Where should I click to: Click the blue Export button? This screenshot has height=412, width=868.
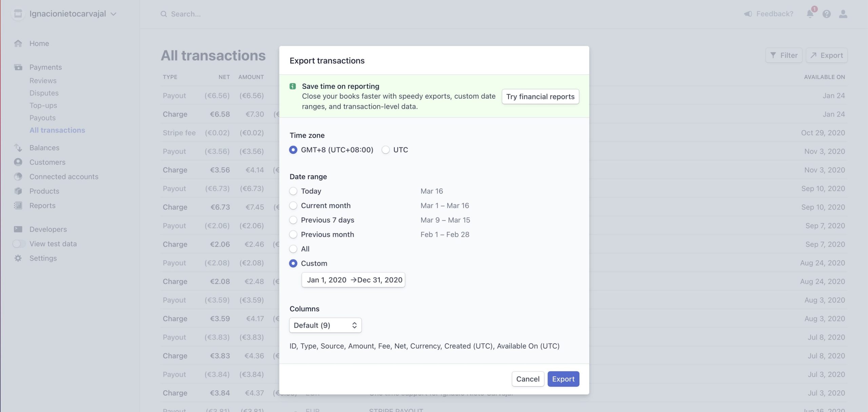point(563,379)
